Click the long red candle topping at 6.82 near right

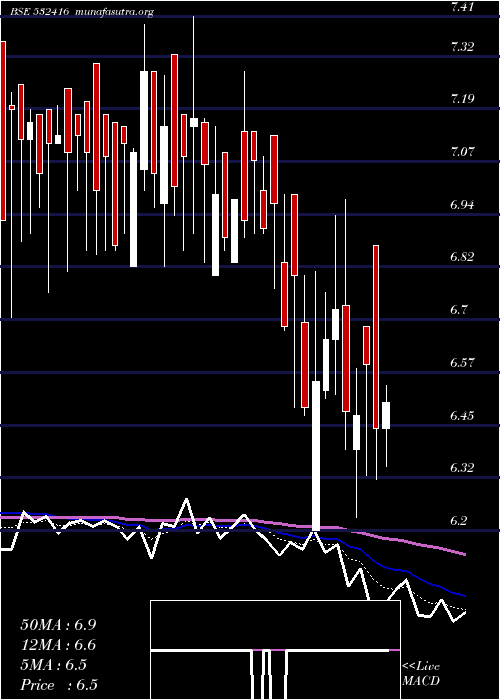(376, 337)
